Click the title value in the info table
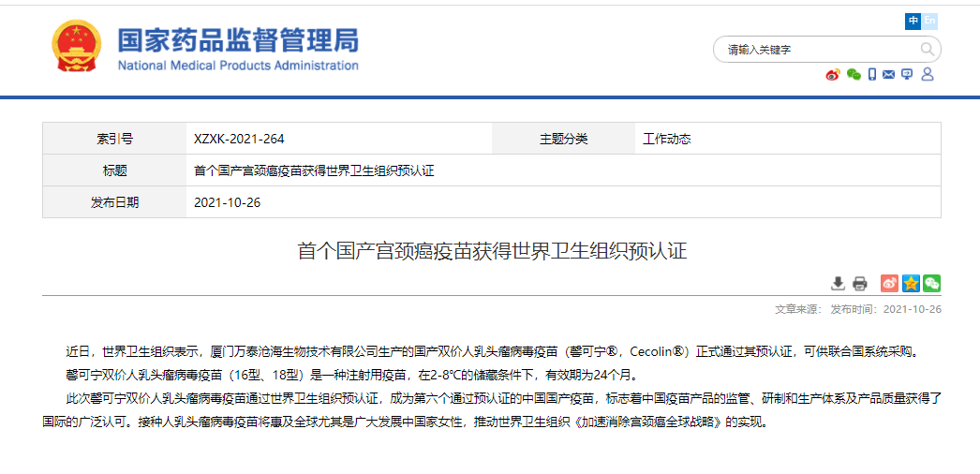 tap(315, 170)
